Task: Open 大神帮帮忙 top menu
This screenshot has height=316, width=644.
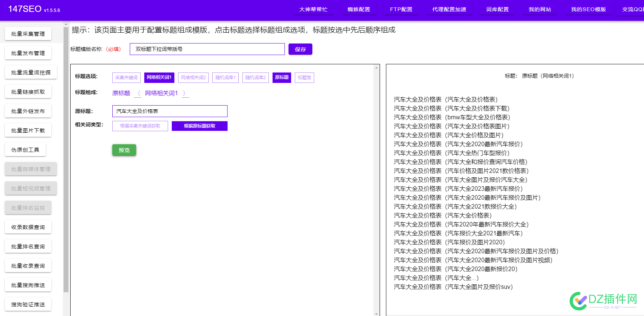Action: [x=313, y=9]
